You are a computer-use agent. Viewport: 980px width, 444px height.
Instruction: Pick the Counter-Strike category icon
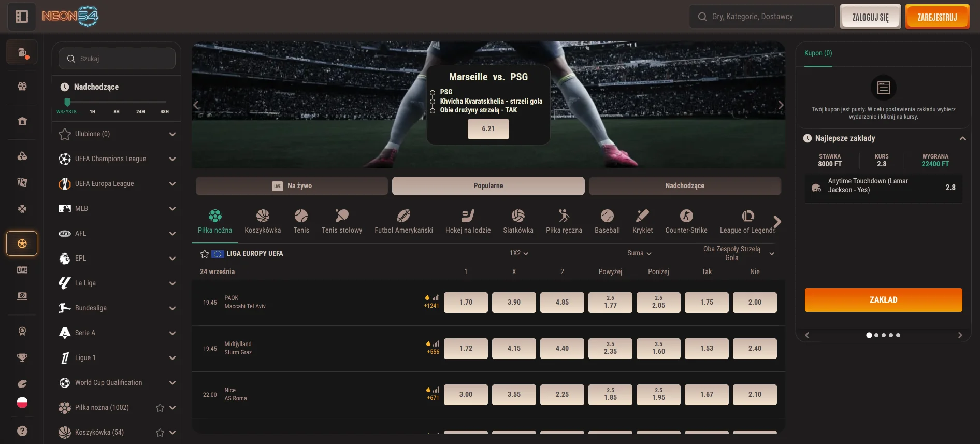(x=686, y=216)
